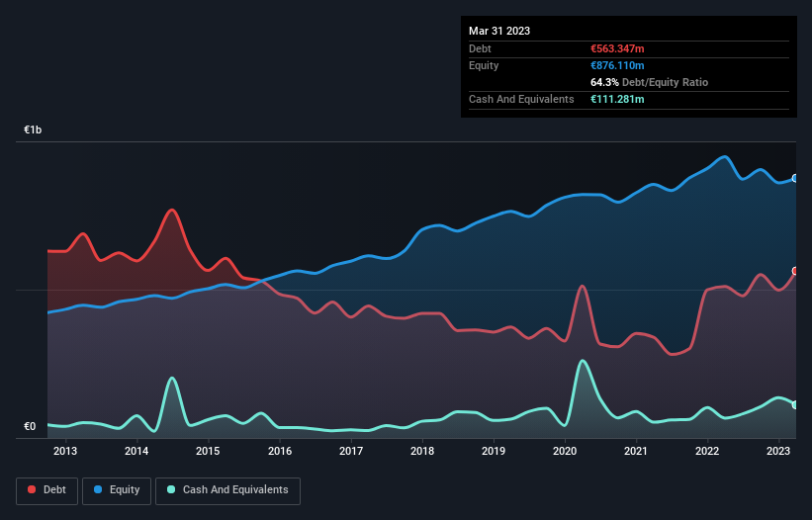The height and width of the screenshot is (520, 812).
Task: Click the 64.3% Debt/Equity Ratio text
Action: (x=649, y=82)
